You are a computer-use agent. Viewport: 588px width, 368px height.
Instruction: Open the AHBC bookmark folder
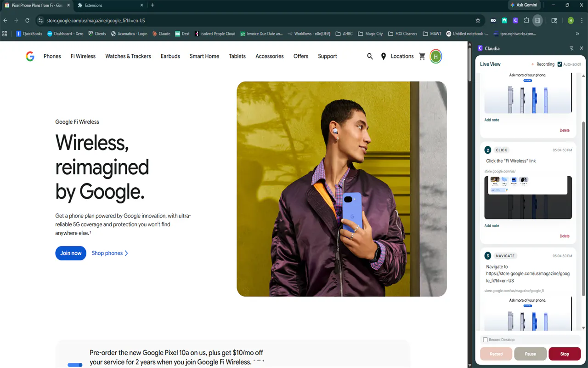click(x=344, y=34)
